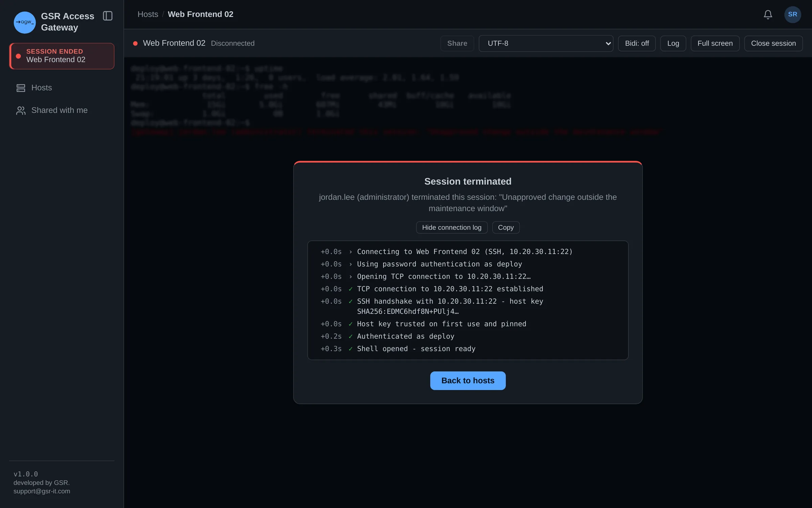Click the v1.0.0 version text

pos(26,474)
